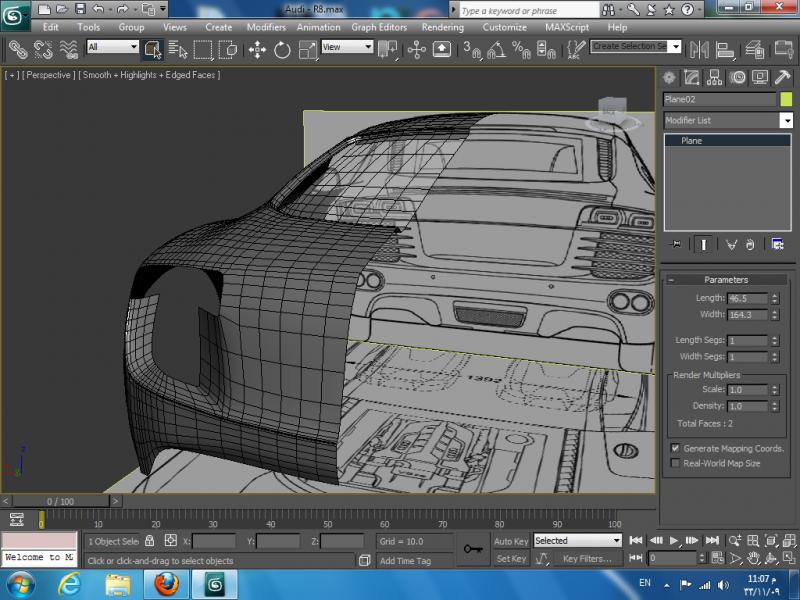The image size is (800, 600).
Task: Toggle Generate Mapping Coords checkbox
Action: (676, 448)
